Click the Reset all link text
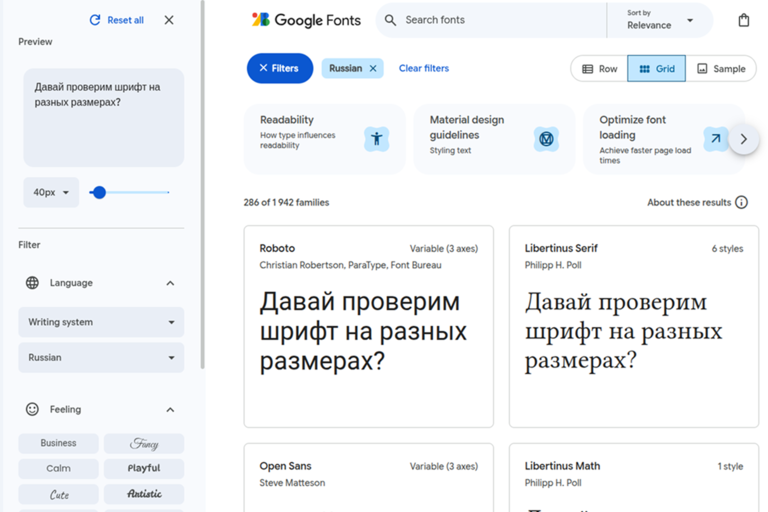Image resolution: width=768 pixels, height=512 pixels. pos(125,20)
